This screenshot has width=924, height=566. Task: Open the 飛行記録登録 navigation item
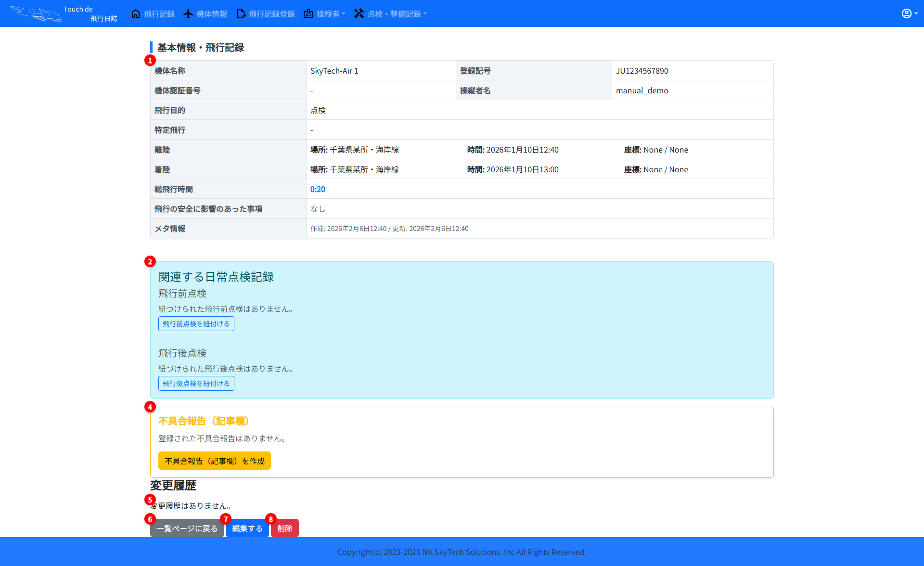point(271,13)
